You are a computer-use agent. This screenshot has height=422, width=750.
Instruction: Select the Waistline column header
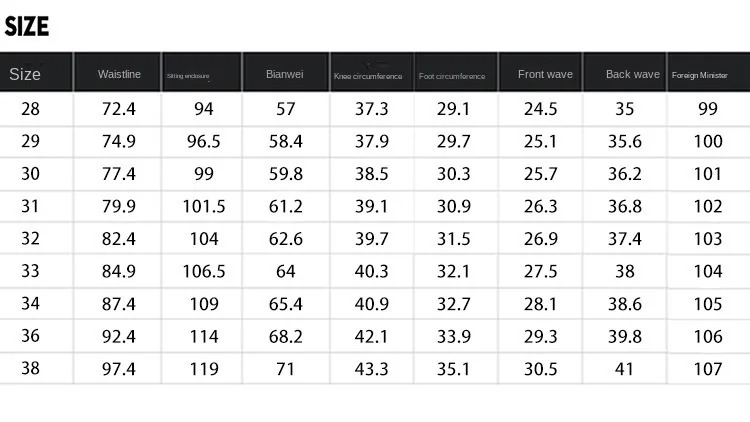119,75
